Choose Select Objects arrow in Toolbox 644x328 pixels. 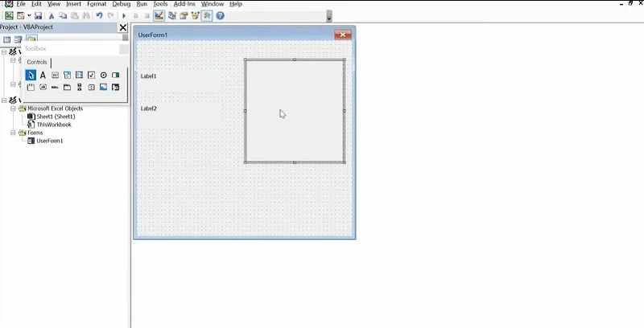click(31, 75)
